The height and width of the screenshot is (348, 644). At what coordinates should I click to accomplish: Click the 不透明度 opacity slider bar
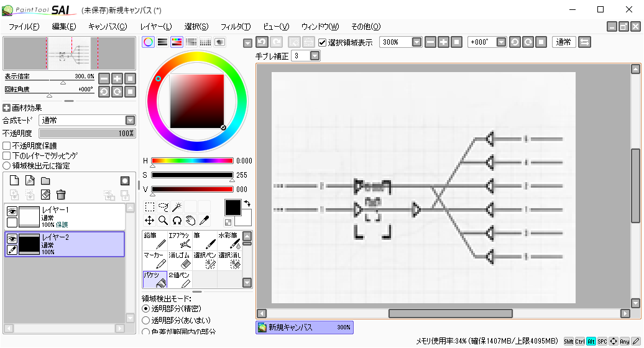pyautogui.click(x=87, y=133)
